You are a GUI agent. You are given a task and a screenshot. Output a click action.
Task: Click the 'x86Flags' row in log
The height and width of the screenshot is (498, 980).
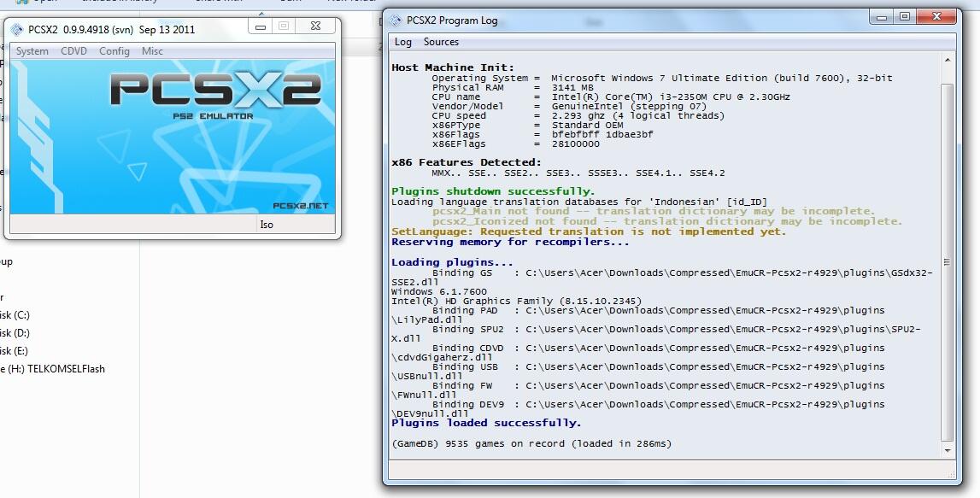(x=543, y=134)
